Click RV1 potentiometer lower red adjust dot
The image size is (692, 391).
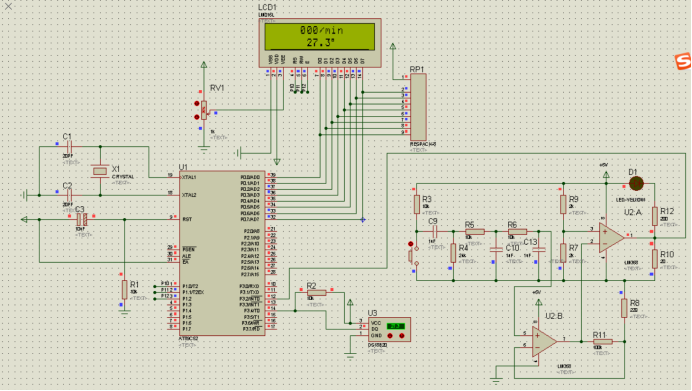point(196,117)
